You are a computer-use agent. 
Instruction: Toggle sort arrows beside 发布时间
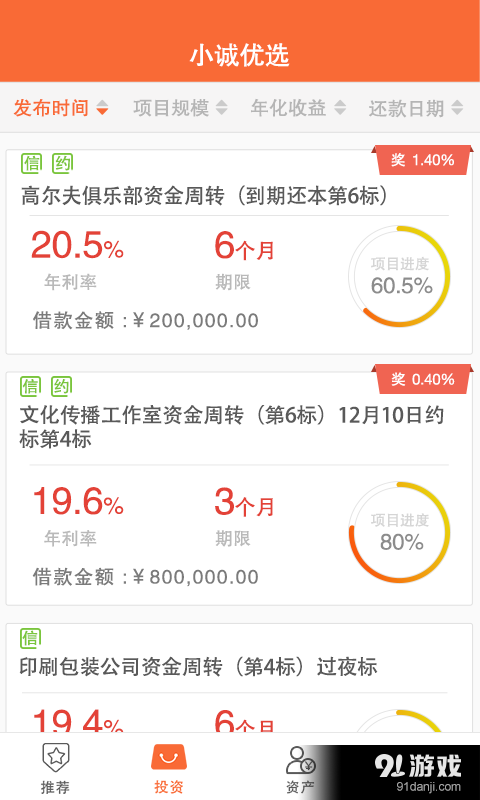coord(102,108)
